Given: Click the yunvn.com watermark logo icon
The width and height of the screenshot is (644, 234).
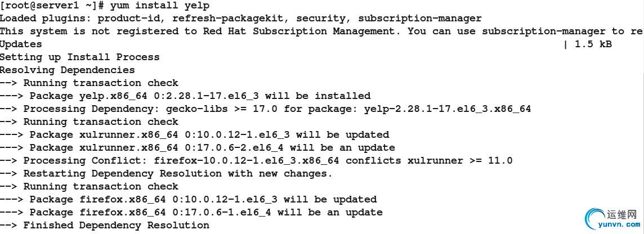Looking at the screenshot, I should click(594, 218).
